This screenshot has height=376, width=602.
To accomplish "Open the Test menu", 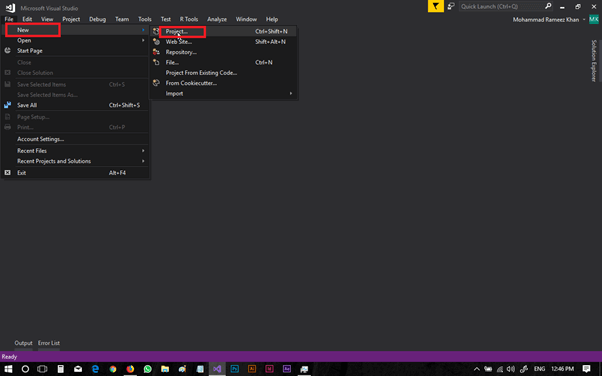I will [165, 19].
